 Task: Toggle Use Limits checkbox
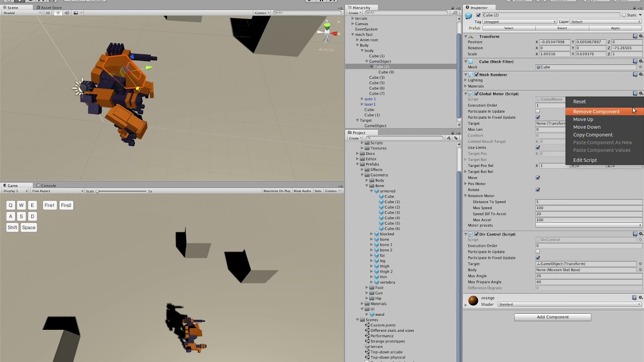click(x=538, y=147)
